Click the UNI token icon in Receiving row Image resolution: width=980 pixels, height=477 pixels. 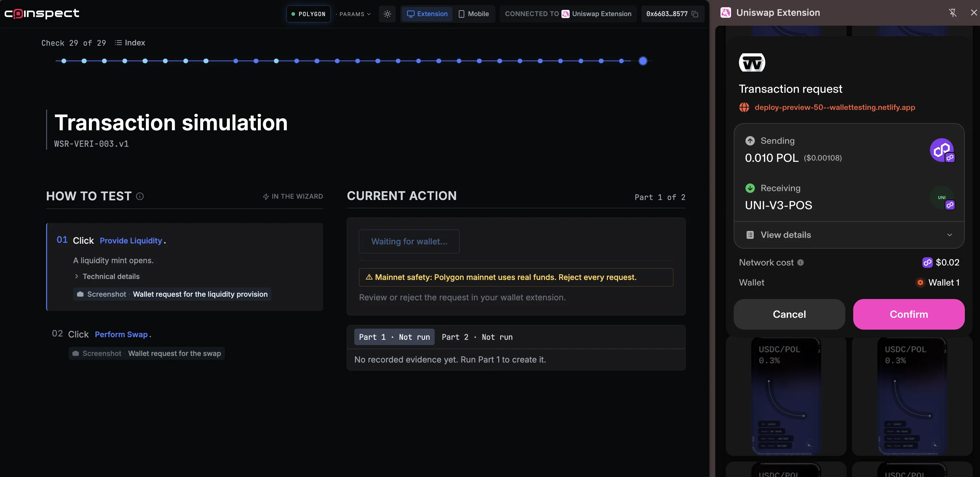click(x=942, y=198)
